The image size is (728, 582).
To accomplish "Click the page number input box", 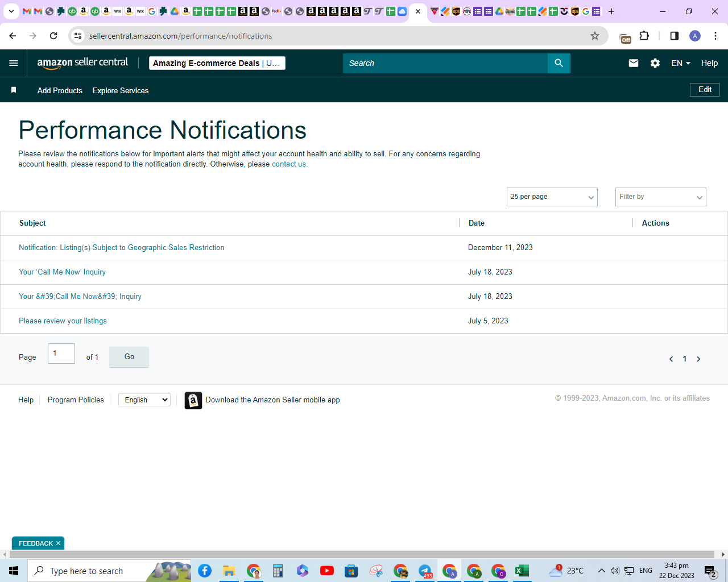I will 61,354.
